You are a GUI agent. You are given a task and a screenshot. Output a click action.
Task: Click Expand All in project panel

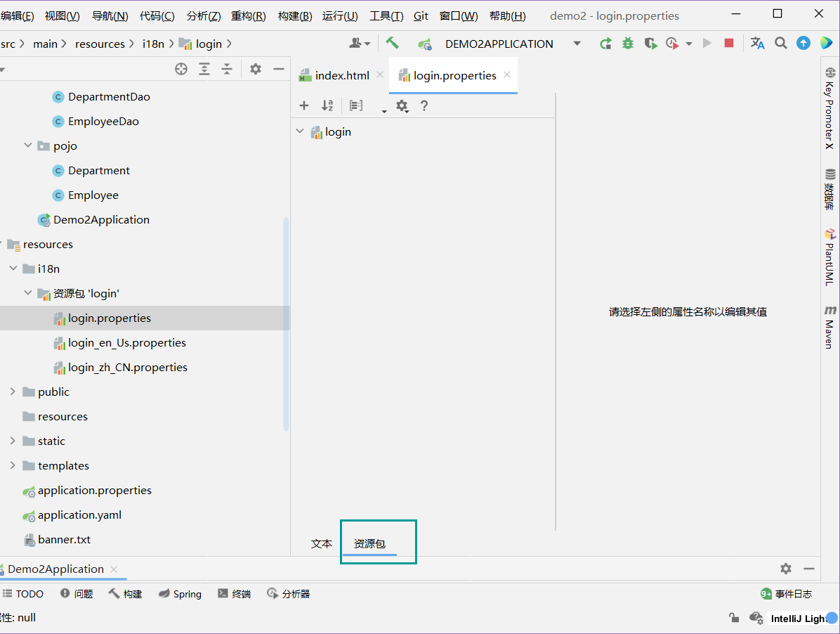(204, 69)
